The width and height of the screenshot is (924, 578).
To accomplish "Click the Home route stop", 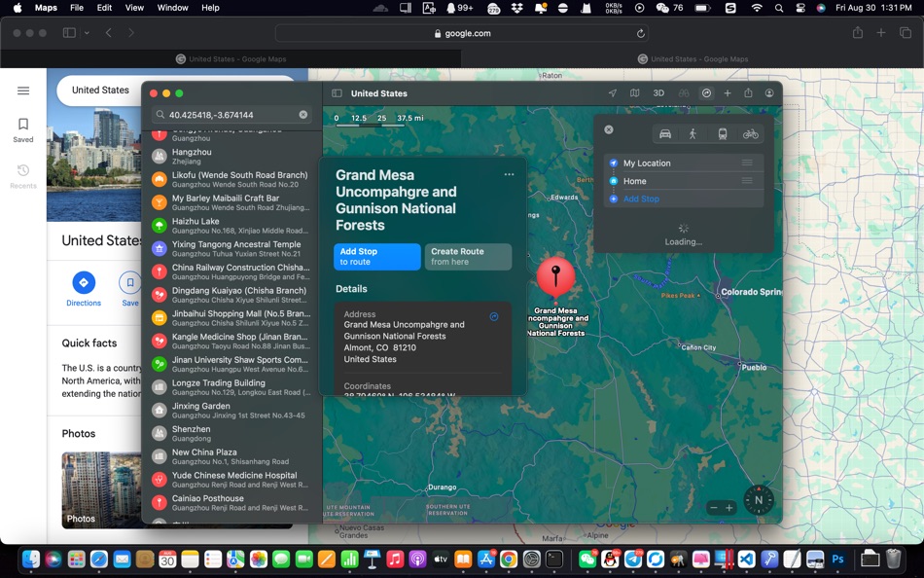I will pyautogui.click(x=684, y=181).
